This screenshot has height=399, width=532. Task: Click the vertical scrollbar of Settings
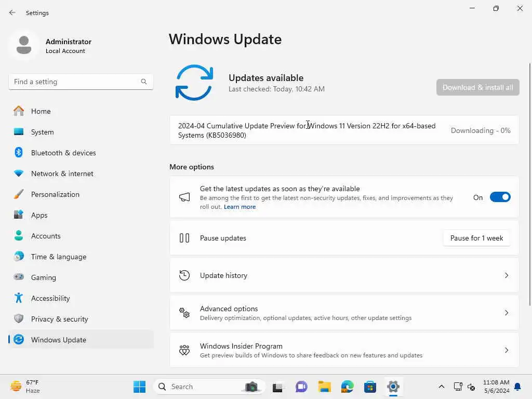point(529,184)
